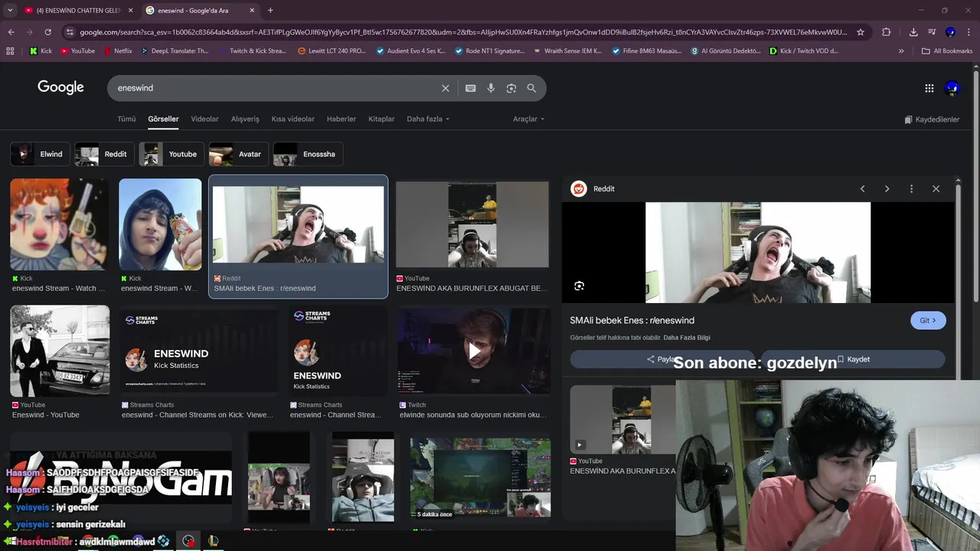980x551 pixels.
Task: Click the Google logo
Action: point(60,87)
